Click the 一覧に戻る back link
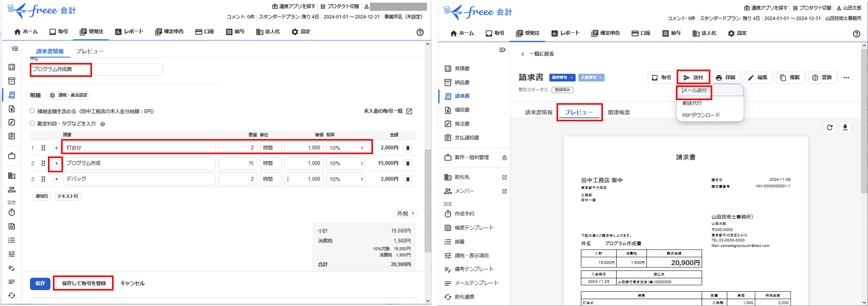 (x=538, y=54)
